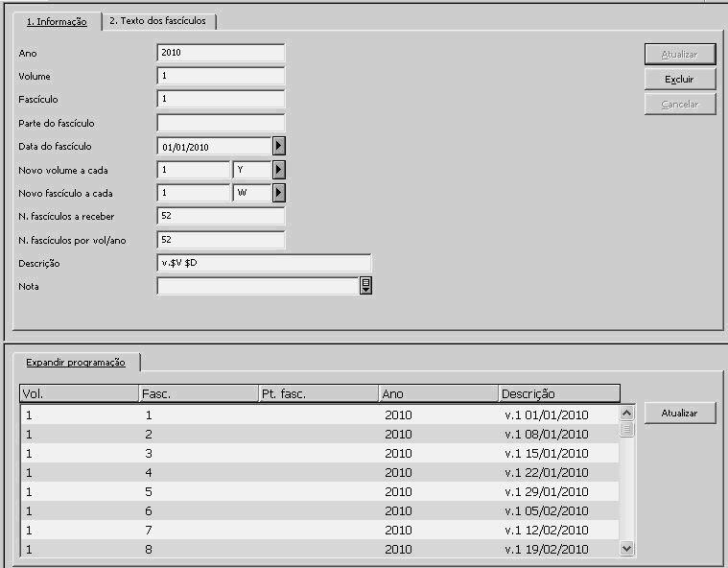This screenshot has height=568, width=728.
Task: Click the Novo fascículo unit field showing W
Action: [252, 193]
